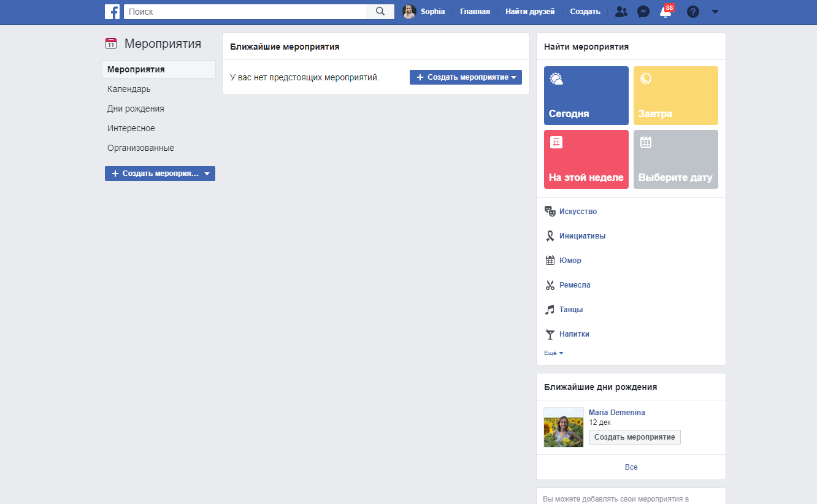Choose the blue Сегодня tile

point(586,96)
